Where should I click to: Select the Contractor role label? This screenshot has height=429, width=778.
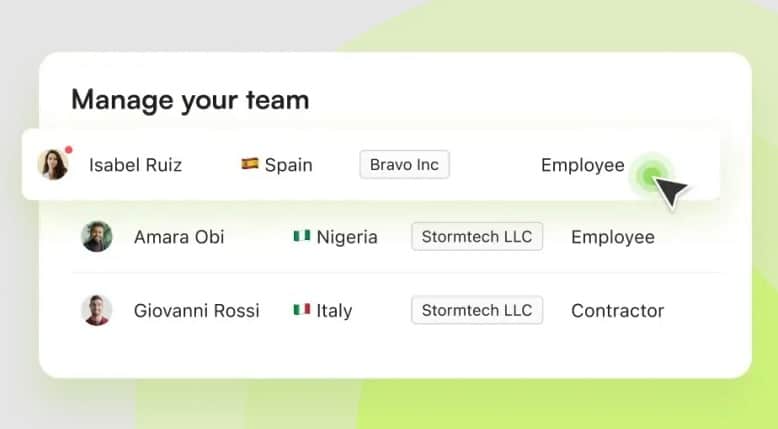coord(617,310)
